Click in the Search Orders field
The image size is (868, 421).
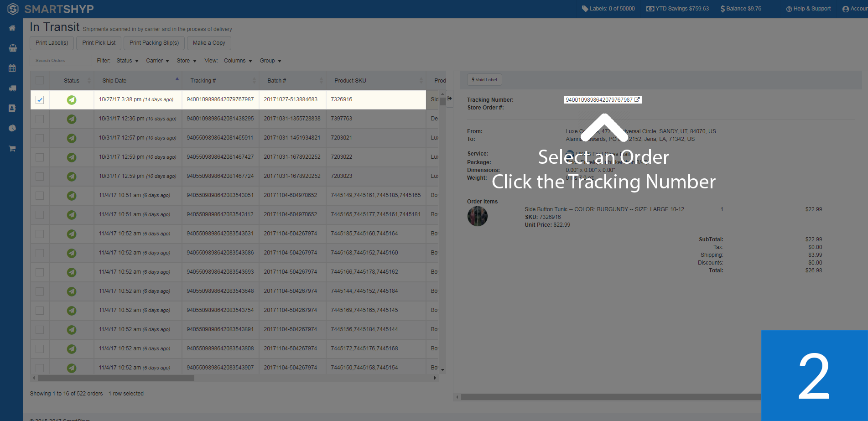[61, 61]
